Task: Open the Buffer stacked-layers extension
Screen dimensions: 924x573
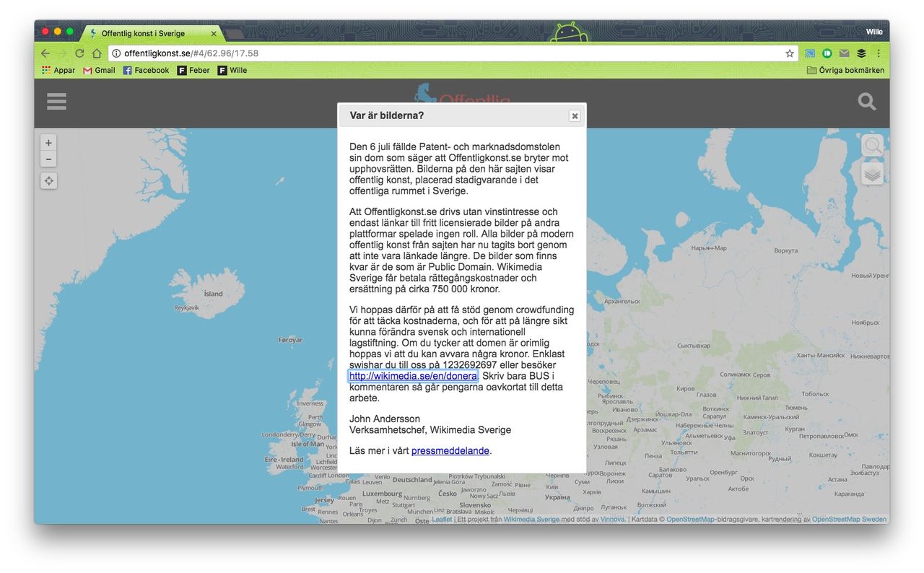Action: coord(861,53)
